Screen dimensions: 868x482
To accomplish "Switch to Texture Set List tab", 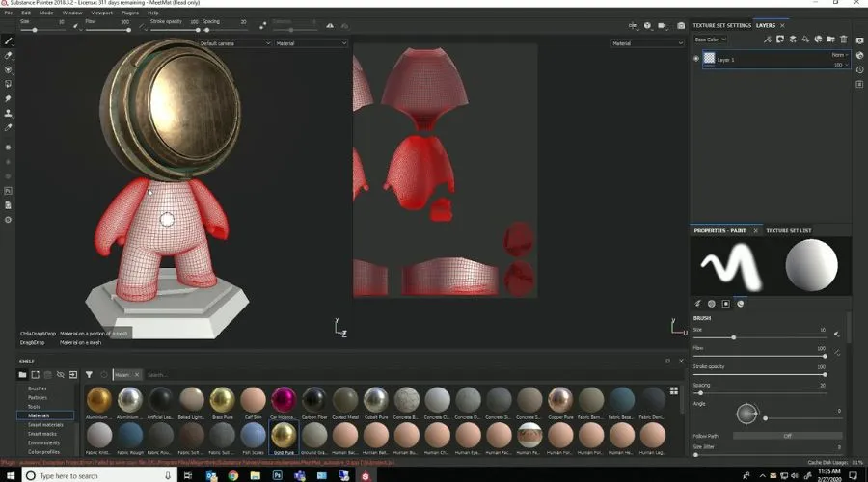I will tap(789, 230).
